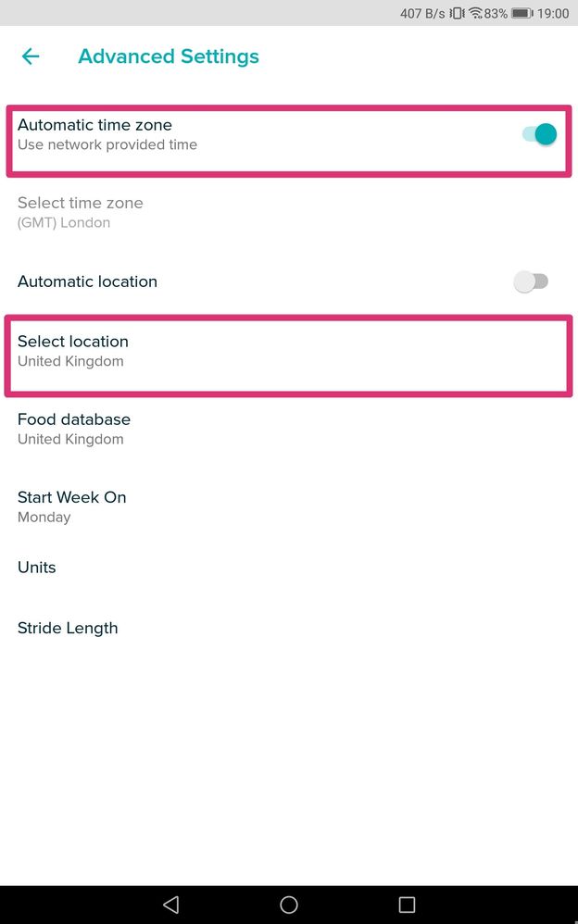The image size is (578, 924).
Task: Open the Food database setting
Action: tap(289, 429)
